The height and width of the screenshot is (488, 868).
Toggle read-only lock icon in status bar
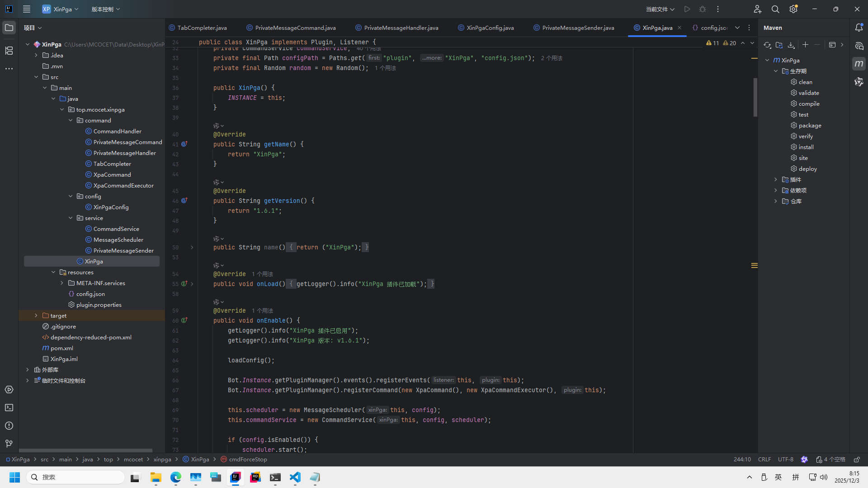tap(857, 460)
